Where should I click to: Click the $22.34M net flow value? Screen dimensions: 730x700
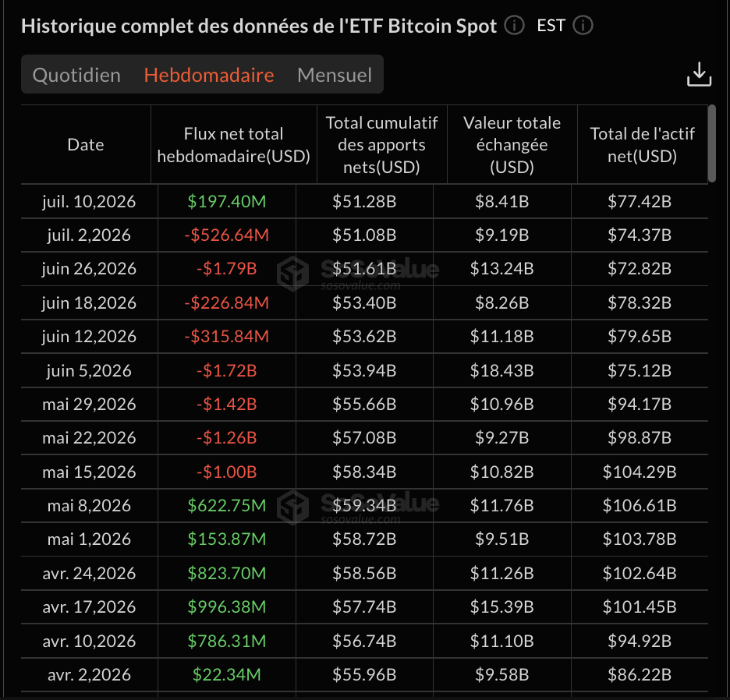point(227,675)
